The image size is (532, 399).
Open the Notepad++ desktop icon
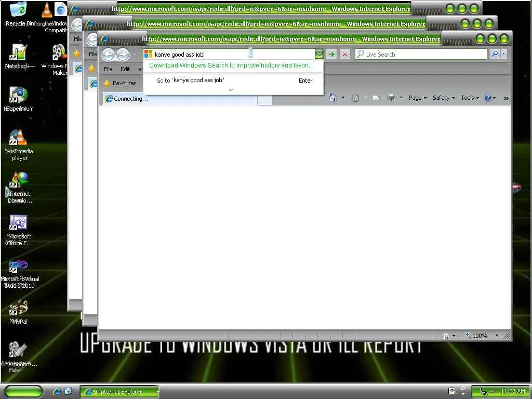pos(19,56)
